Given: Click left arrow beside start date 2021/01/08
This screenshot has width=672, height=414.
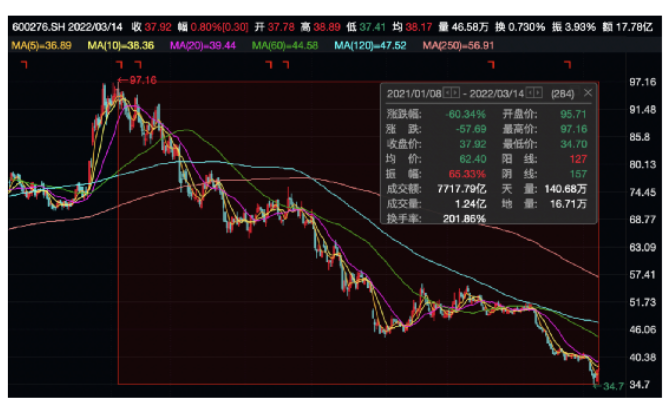Looking at the screenshot, I should (x=447, y=92).
